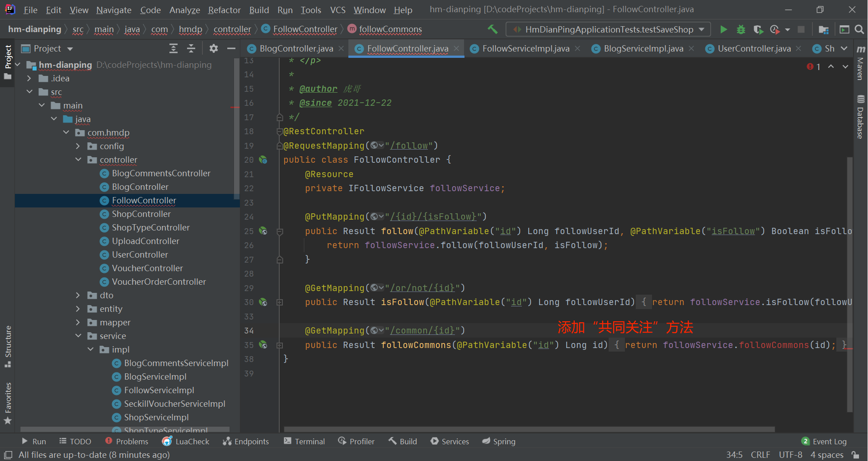Open the Terminal tool window
This screenshot has width=868, height=461.
[304, 441]
